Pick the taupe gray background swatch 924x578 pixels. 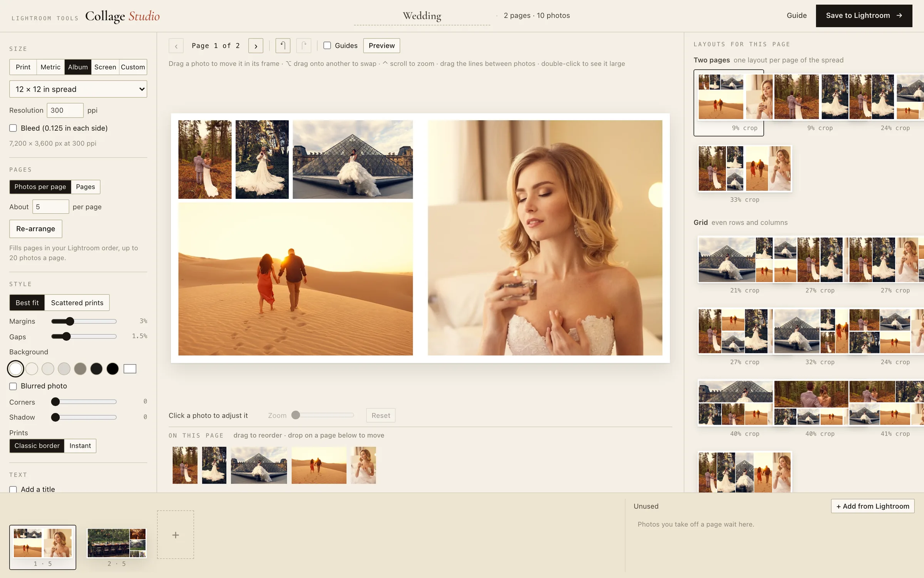point(80,369)
